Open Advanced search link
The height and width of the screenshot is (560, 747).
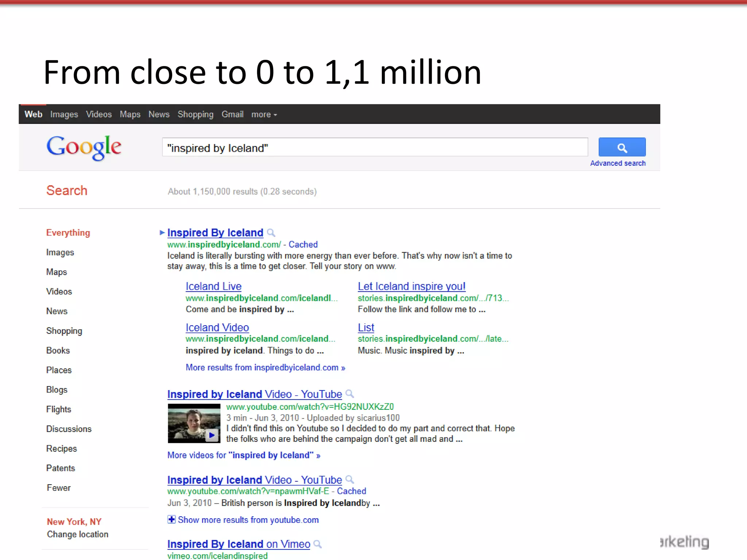pyautogui.click(x=618, y=163)
